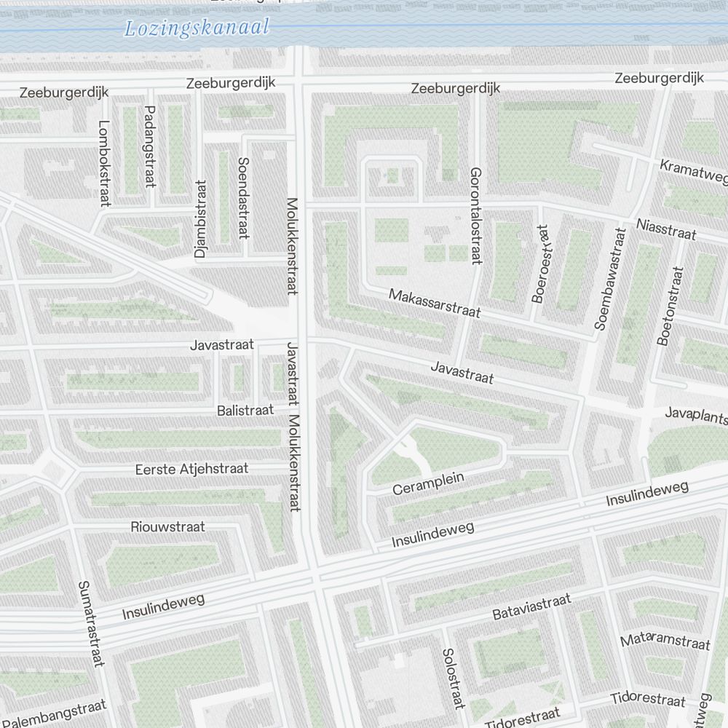The height and width of the screenshot is (728, 728).
Task: Select the Niasstraat street name
Action: 666,229
